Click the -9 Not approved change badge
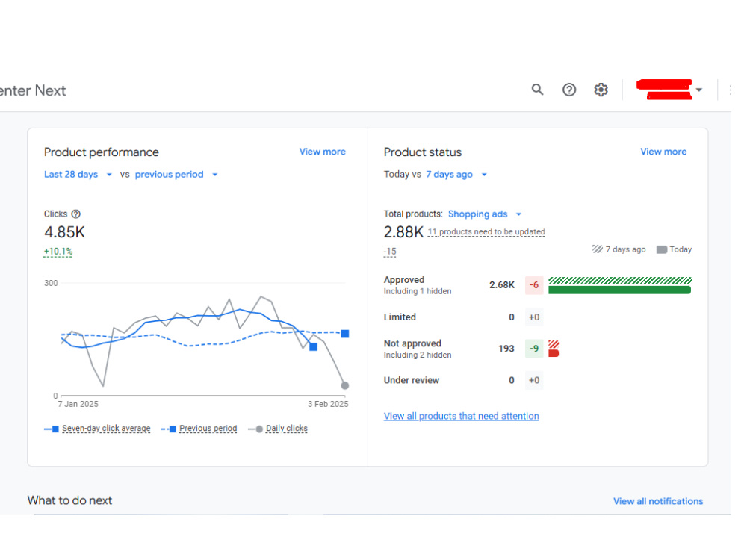The width and height of the screenshot is (747, 560). pos(535,349)
